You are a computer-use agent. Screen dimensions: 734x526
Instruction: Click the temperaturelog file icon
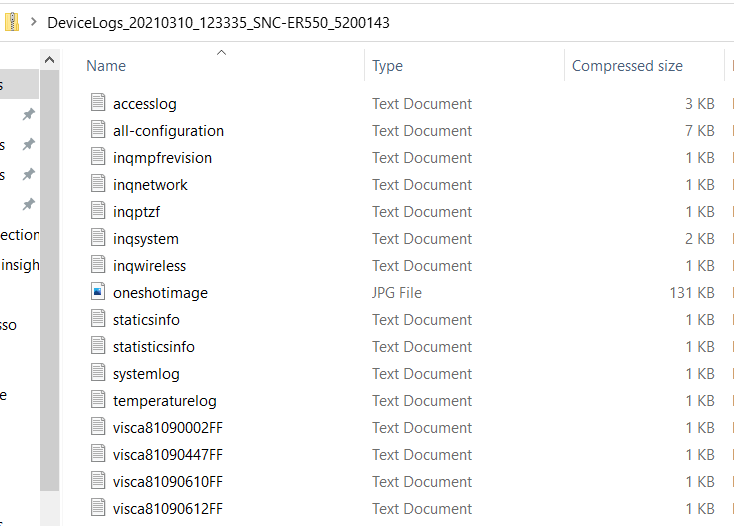click(97, 400)
